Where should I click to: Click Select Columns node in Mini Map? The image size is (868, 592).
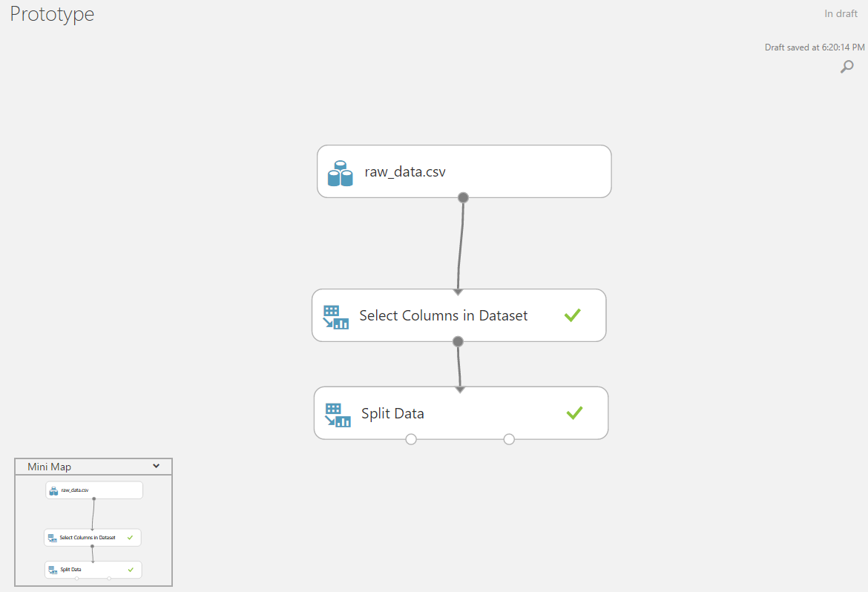point(93,537)
